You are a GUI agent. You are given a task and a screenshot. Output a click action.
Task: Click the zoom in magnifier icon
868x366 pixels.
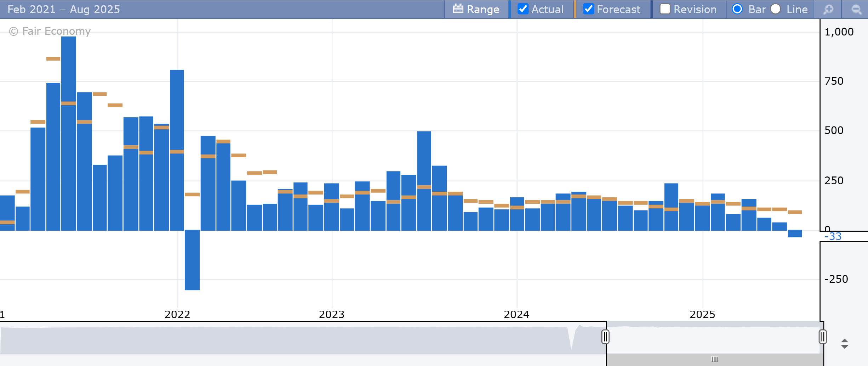pyautogui.click(x=828, y=9)
